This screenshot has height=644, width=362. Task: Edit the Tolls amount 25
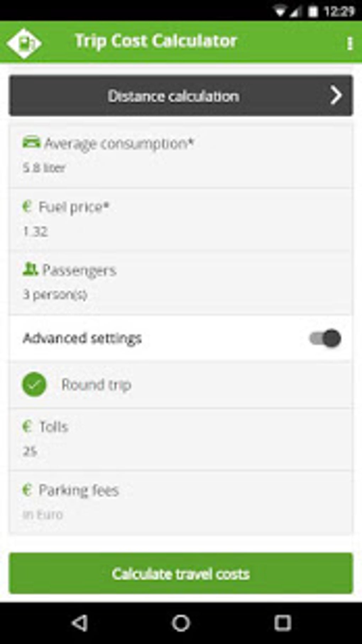(x=30, y=451)
